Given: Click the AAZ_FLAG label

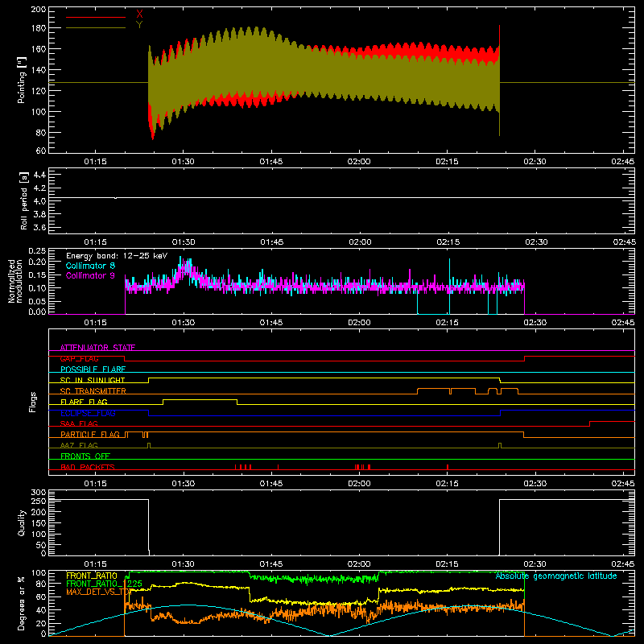Looking at the screenshot, I should (79, 445).
